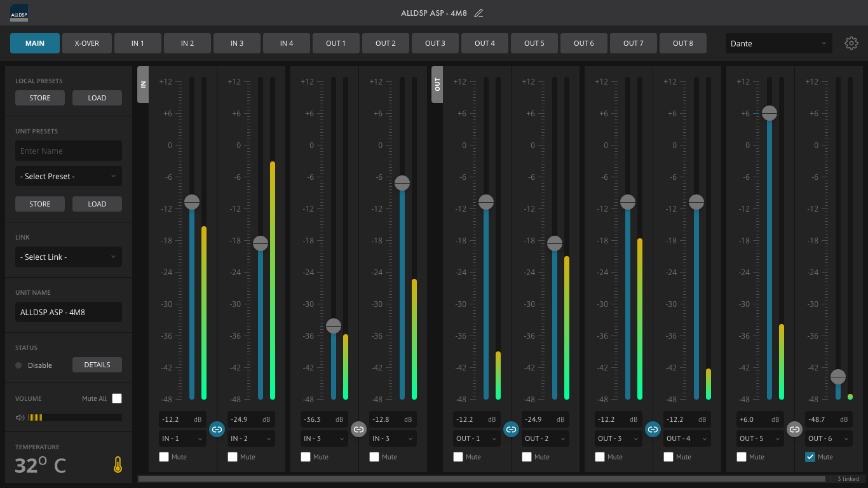Toggle link icon between IN-1 and IN-2
The image size is (868, 488).
(x=217, y=430)
